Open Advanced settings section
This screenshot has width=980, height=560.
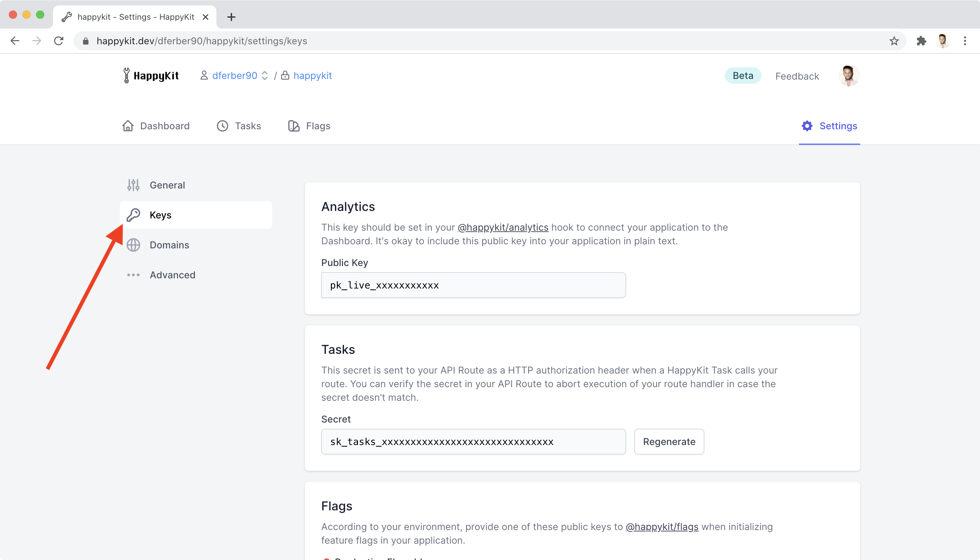196,275
